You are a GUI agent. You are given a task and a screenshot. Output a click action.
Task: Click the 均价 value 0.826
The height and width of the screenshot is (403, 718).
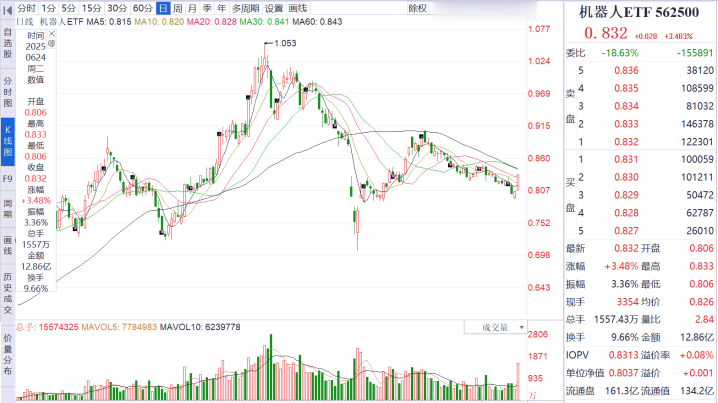pos(702,302)
